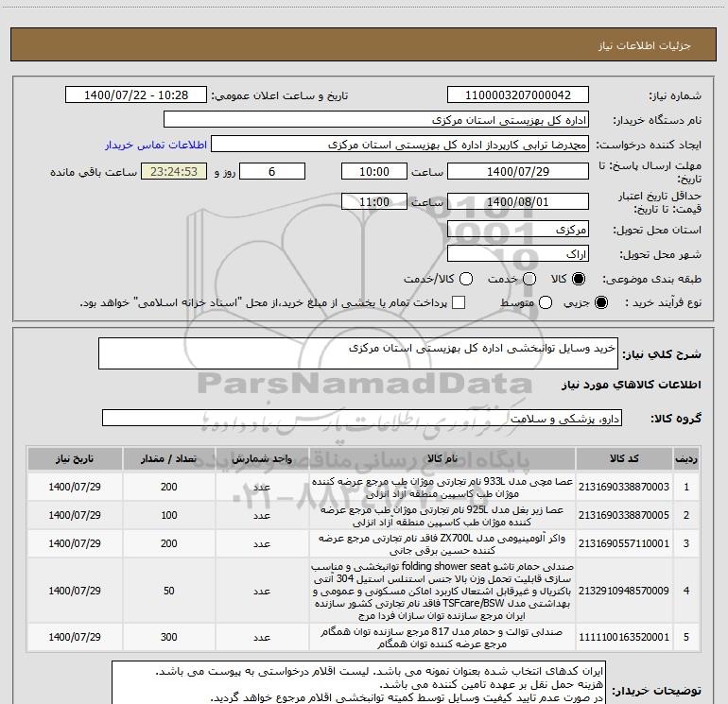Select the خدمت radio button
Screen dimensions: 728x704
[529, 279]
